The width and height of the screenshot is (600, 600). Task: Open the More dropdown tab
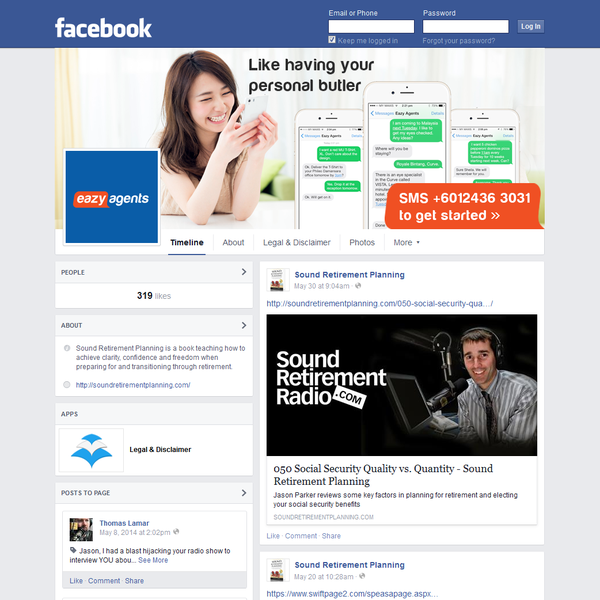[x=406, y=243]
